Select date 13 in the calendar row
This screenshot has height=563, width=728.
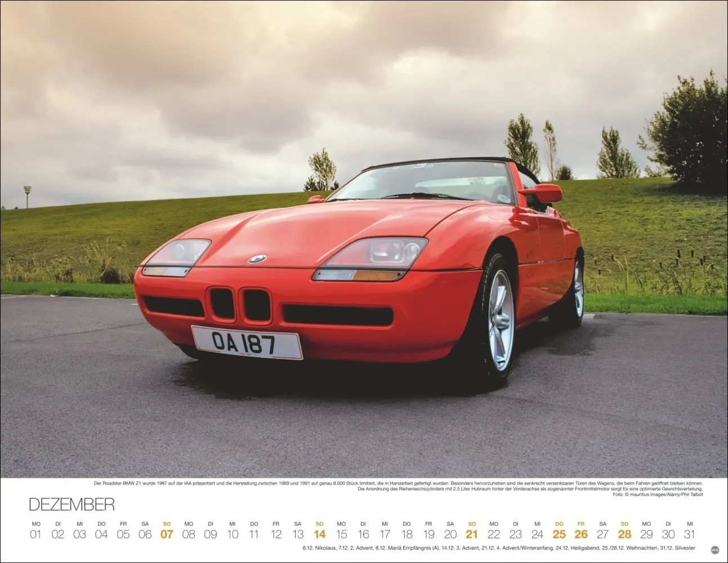point(298,534)
